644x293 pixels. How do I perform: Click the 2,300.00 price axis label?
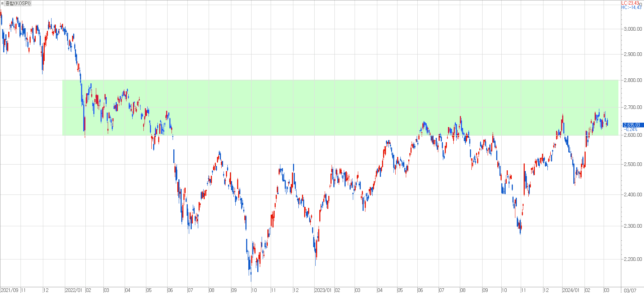coord(632,226)
